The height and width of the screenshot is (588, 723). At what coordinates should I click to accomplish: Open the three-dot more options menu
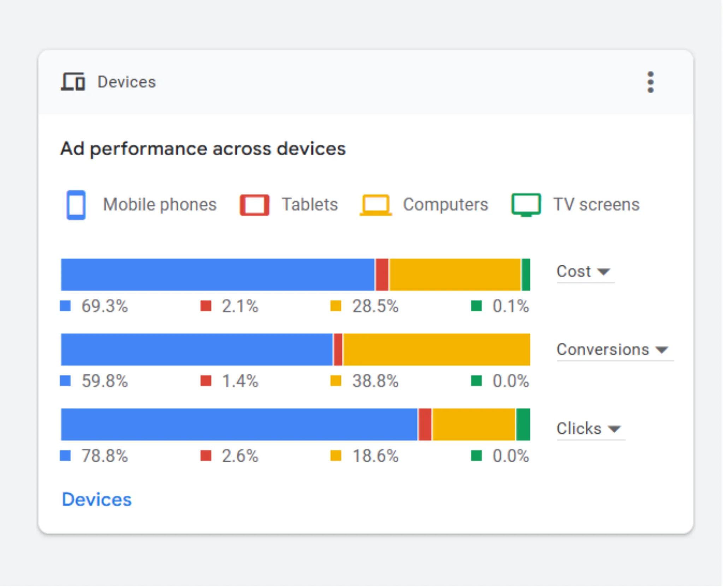(x=650, y=82)
